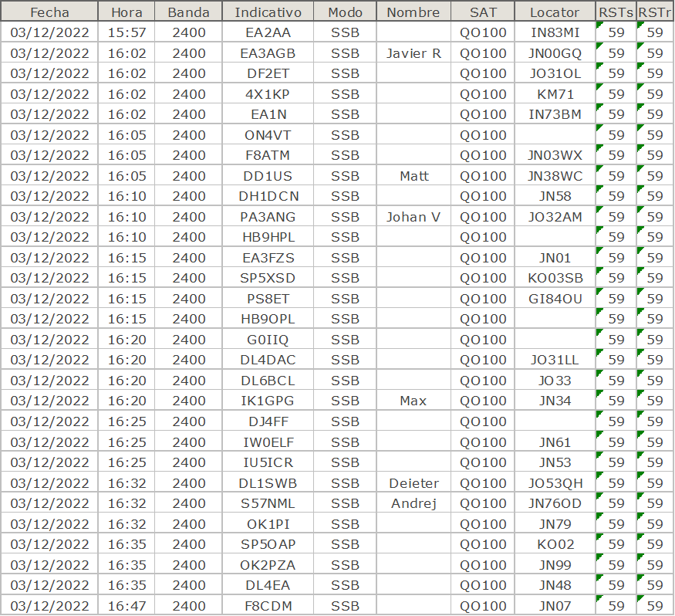Select the EA2AA callsign cell
The image size is (675, 616).
pos(268,32)
